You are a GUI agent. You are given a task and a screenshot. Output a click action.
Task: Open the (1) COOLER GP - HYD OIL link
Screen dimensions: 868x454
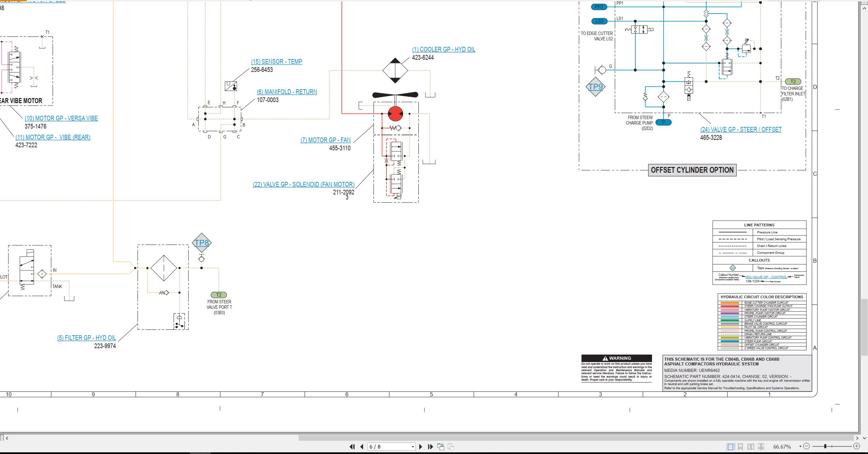443,49
